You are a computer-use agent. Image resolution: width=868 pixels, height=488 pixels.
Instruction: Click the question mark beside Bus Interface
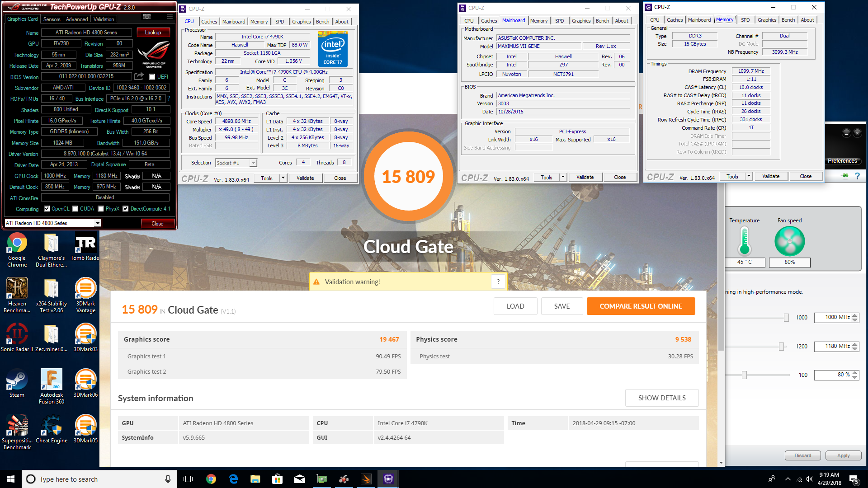click(x=169, y=99)
